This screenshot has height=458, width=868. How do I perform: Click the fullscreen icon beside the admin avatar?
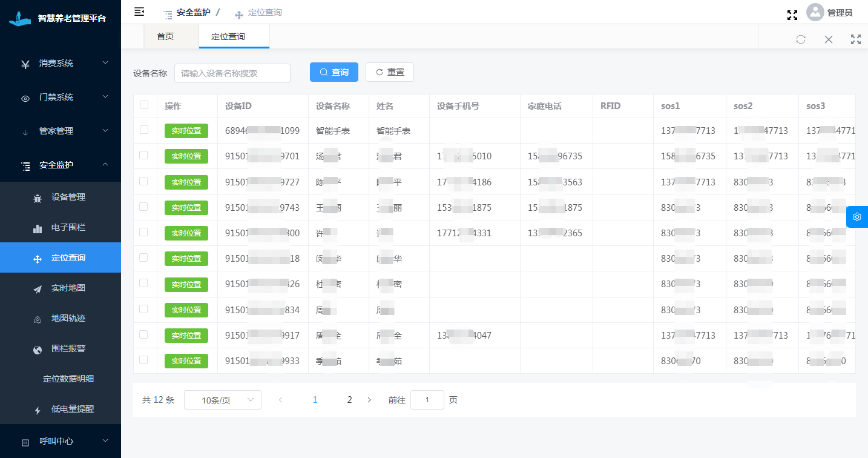pyautogui.click(x=792, y=15)
